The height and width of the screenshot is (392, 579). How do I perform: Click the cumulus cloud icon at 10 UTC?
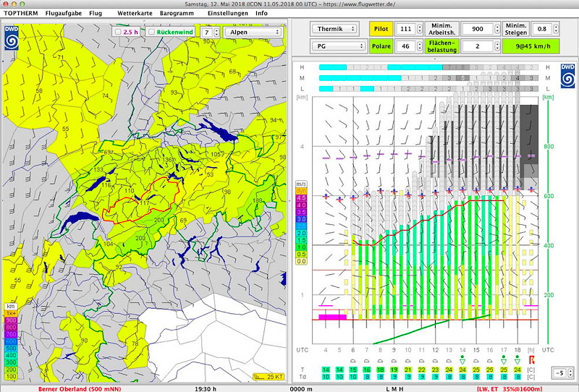(407, 360)
